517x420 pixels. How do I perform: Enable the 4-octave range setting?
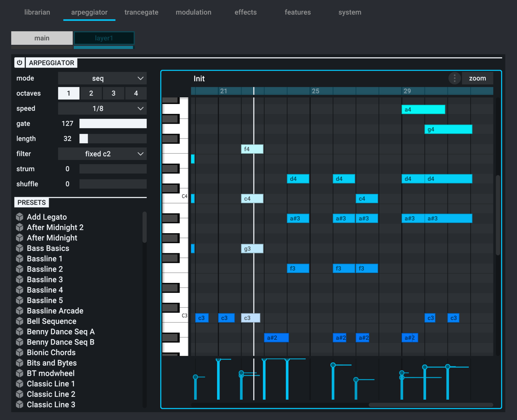point(136,93)
